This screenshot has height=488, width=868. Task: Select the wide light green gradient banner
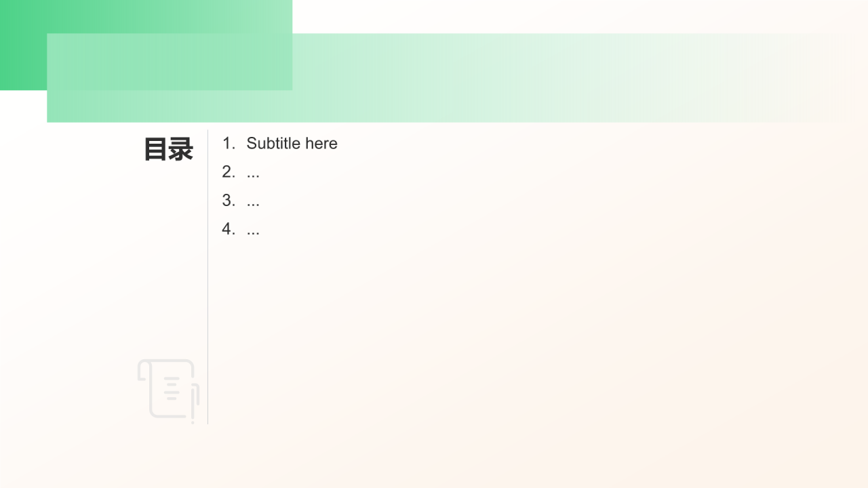[x=443, y=78]
